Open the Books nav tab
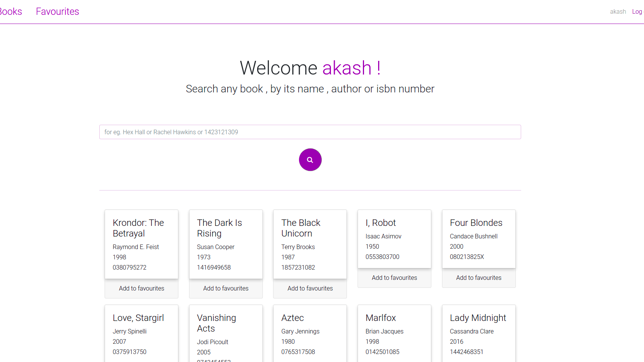 [x=11, y=11]
